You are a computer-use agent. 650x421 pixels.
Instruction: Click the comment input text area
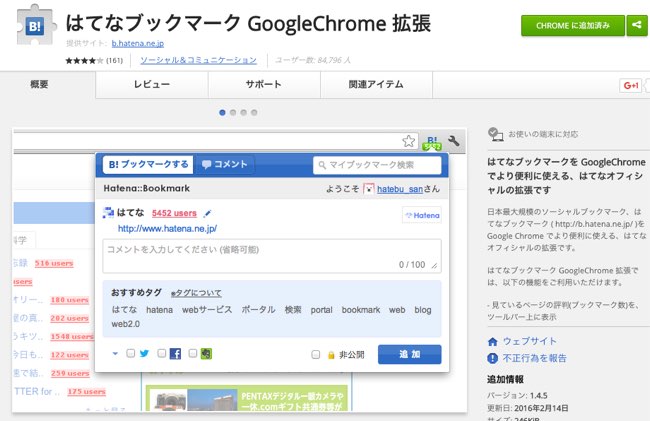click(272, 256)
